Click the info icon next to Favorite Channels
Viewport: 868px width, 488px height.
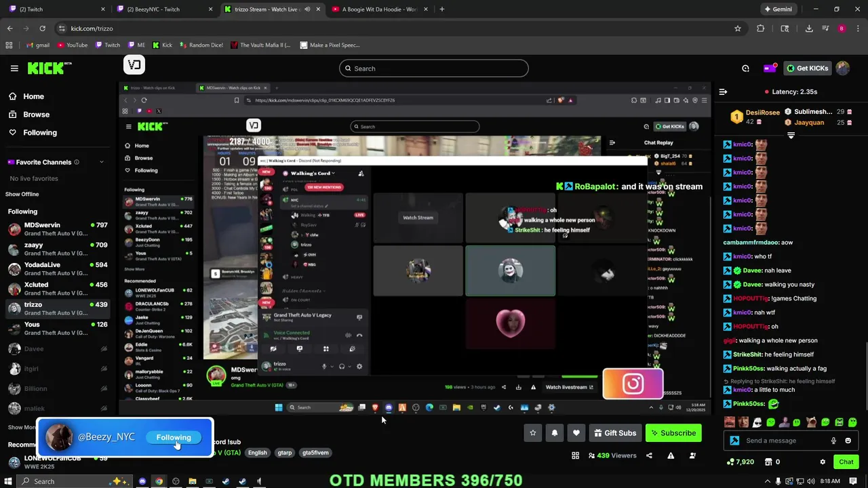click(x=77, y=162)
